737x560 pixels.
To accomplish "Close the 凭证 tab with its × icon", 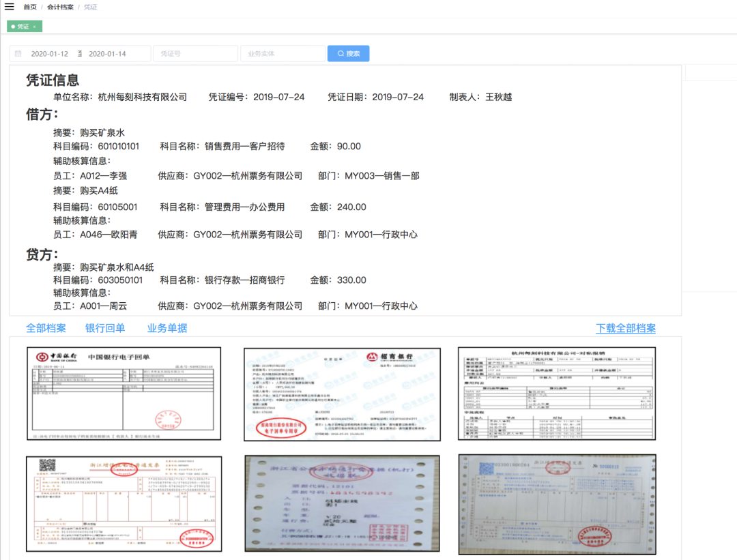I will point(33,27).
